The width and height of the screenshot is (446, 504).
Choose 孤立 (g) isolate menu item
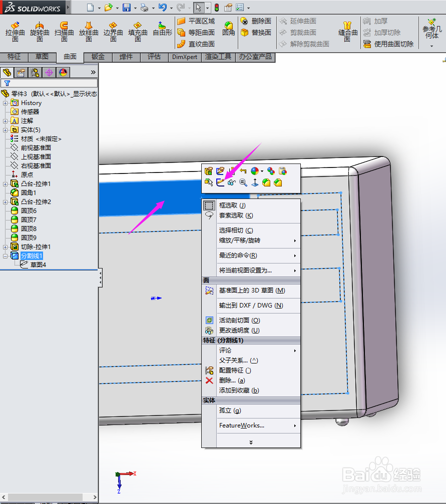tap(251, 410)
